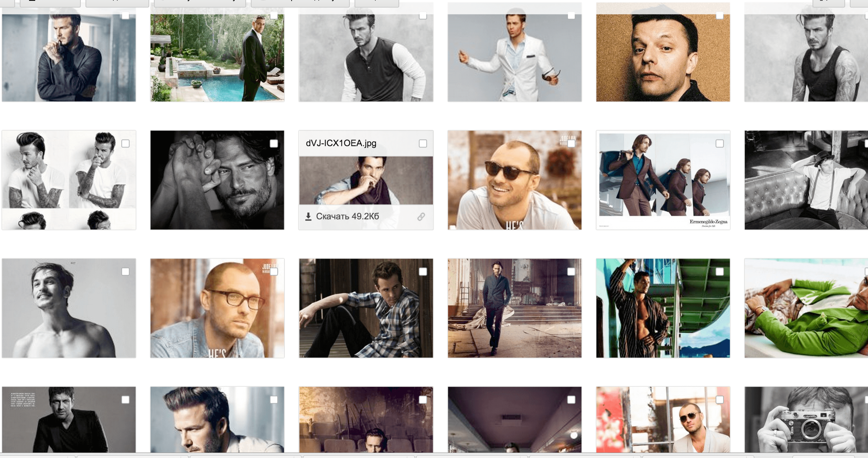Open pompadour man in light jacket photo

[217, 420]
